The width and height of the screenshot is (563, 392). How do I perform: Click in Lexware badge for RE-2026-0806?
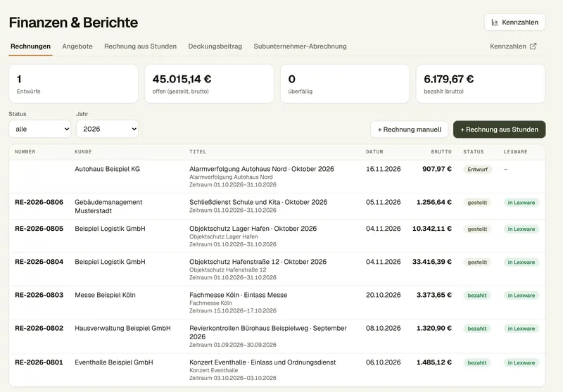coord(521,203)
